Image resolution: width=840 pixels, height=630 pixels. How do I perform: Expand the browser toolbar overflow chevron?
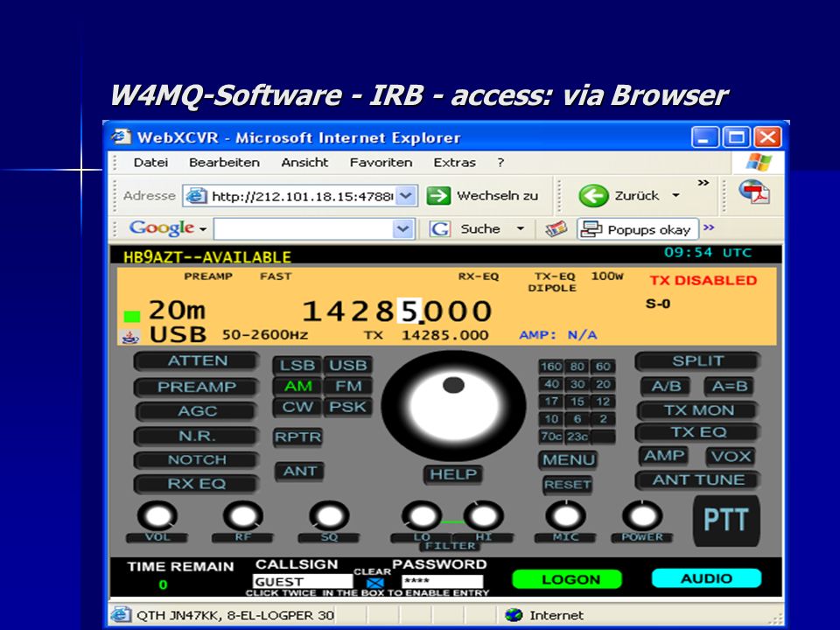[703, 183]
